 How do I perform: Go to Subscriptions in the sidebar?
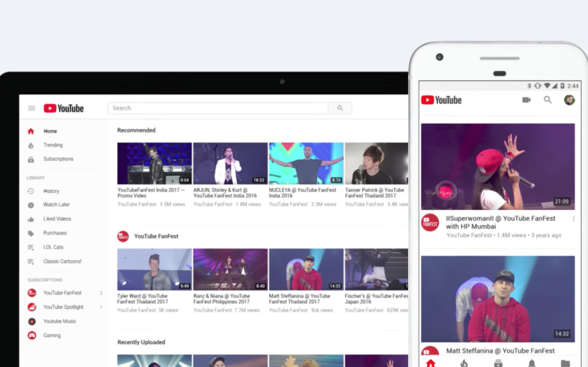[x=57, y=159]
